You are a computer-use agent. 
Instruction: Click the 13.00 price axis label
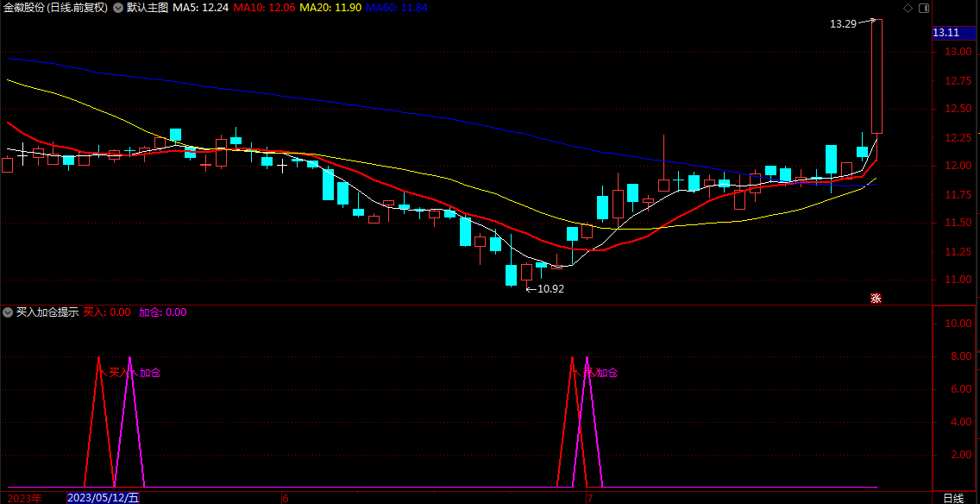[958, 51]
